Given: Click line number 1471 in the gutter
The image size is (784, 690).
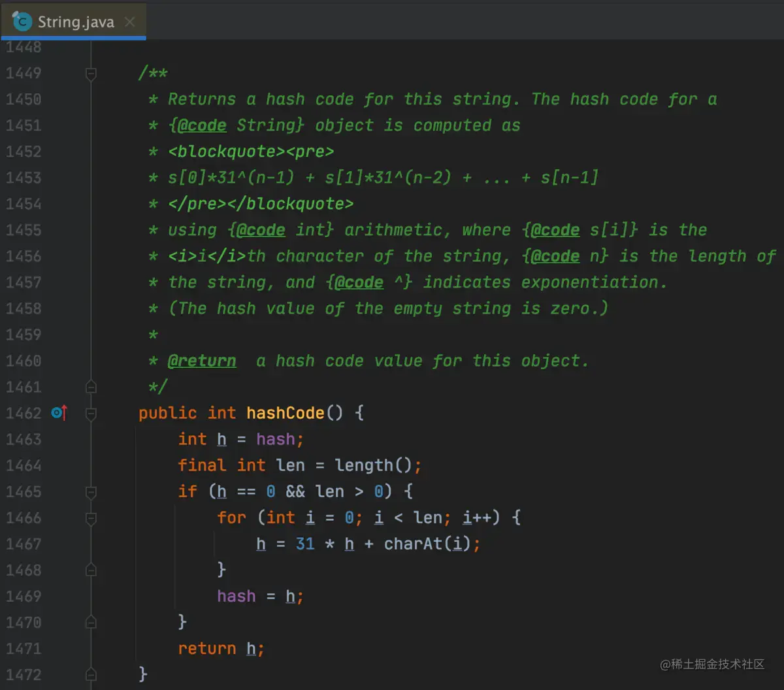Looking at the screenshot, I should coord(24,648).
